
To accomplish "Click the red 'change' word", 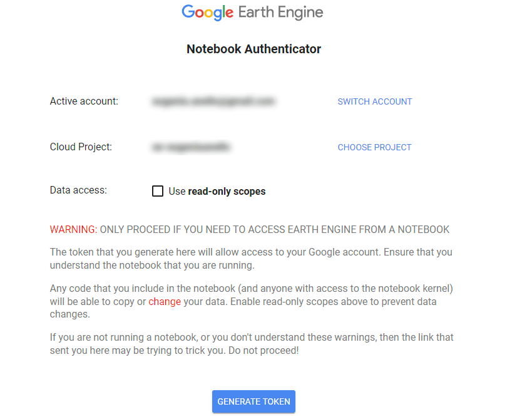I will point(165,301).
